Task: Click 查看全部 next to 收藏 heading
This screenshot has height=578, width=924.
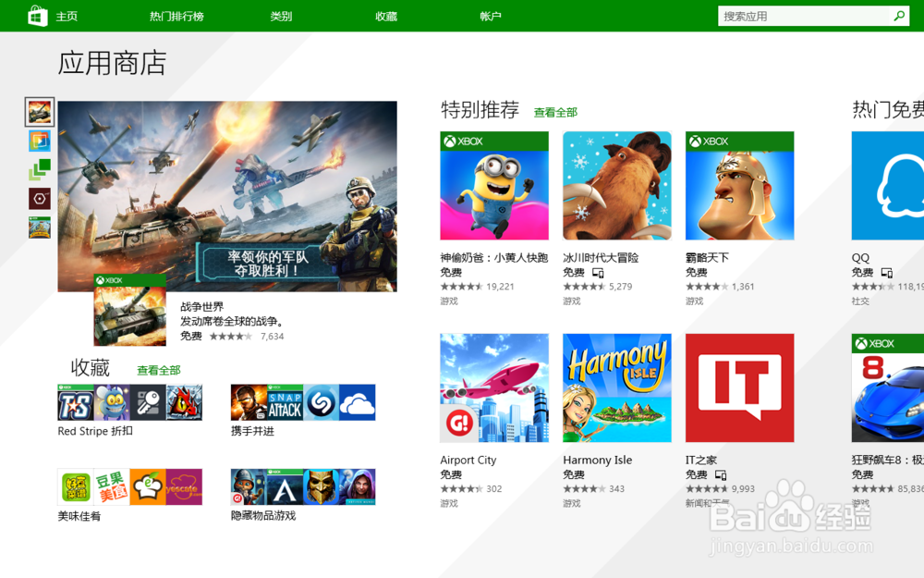Action: 159,371
